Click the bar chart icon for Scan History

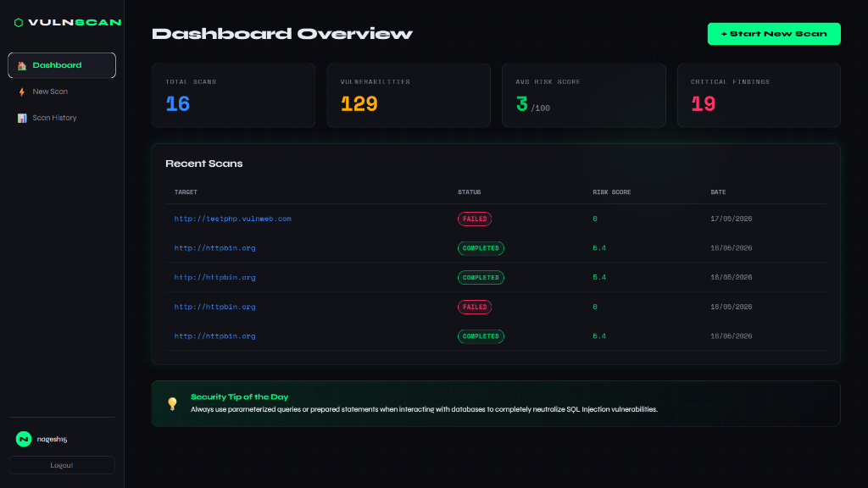coord(21,118)
